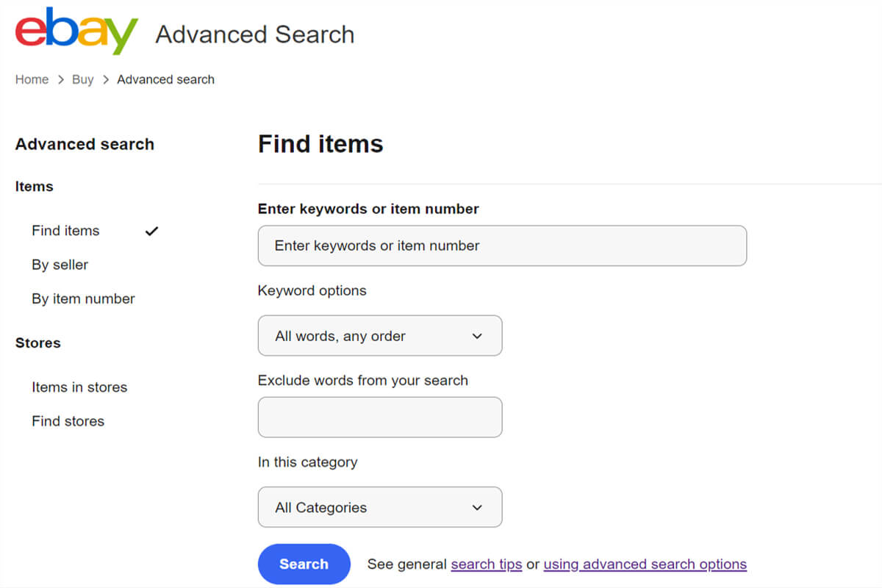Image resolution: width=882 pixels, height=588 pixels.
Task: Click the 'Advanced Search' page title
Action: point(254,35)
